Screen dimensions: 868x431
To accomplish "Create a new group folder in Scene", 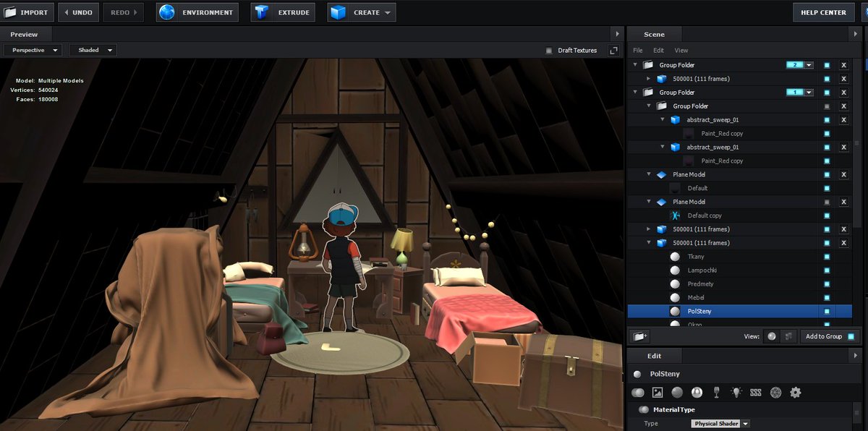I will click(639, 336).
